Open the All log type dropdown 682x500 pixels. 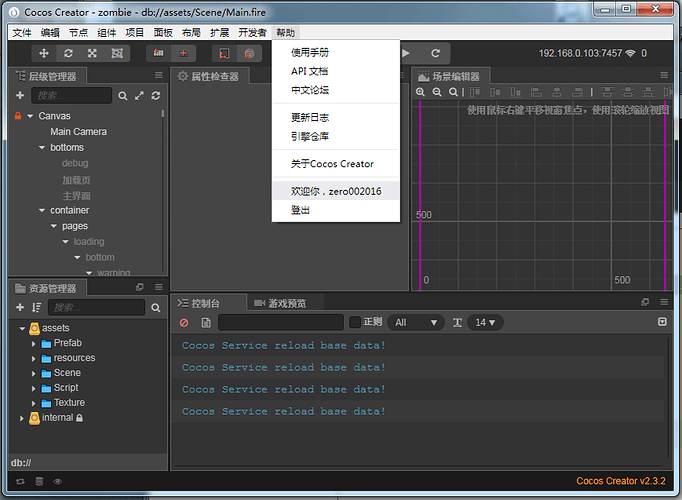pos(415,322)
